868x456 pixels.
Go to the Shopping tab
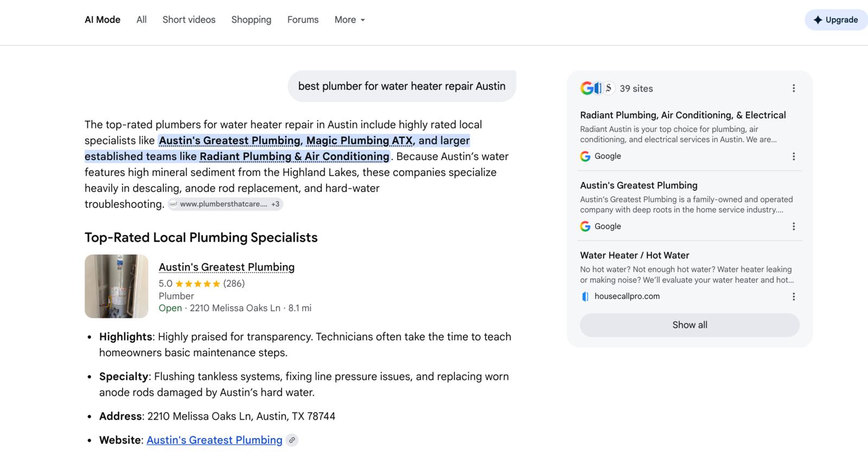pyautogui.click(x=251, y=20)
